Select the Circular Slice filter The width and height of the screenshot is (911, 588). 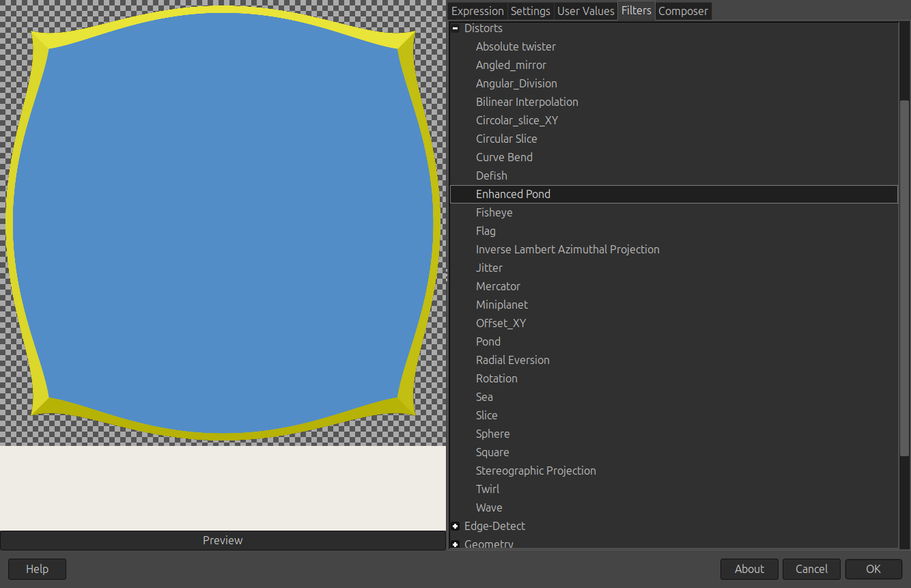[506, 139]
